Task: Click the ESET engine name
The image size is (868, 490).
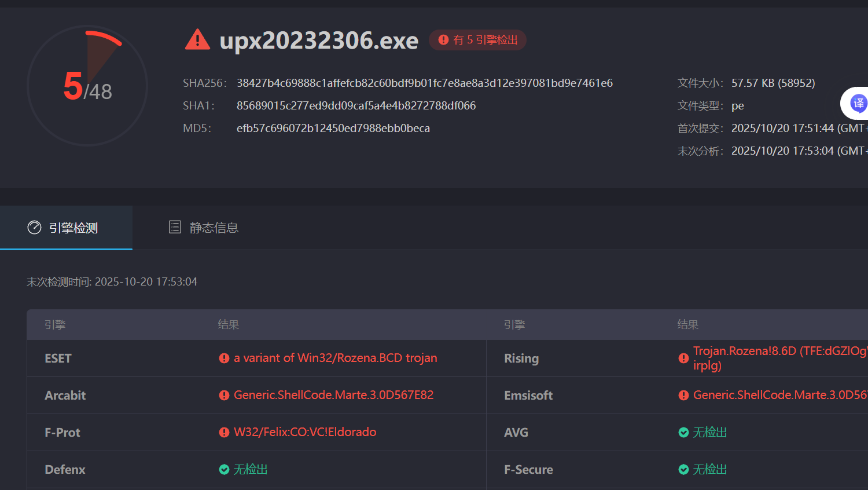Action: [58, 359]
